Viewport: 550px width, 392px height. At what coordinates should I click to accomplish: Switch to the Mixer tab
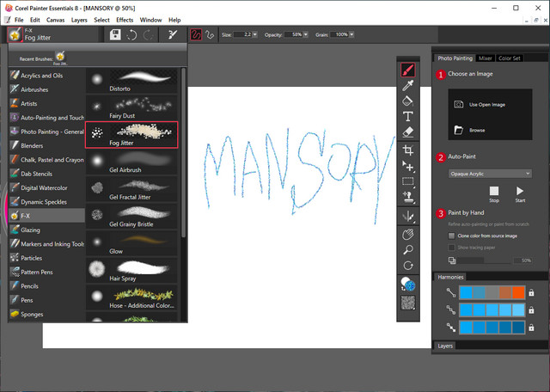[x=486, y=58]
